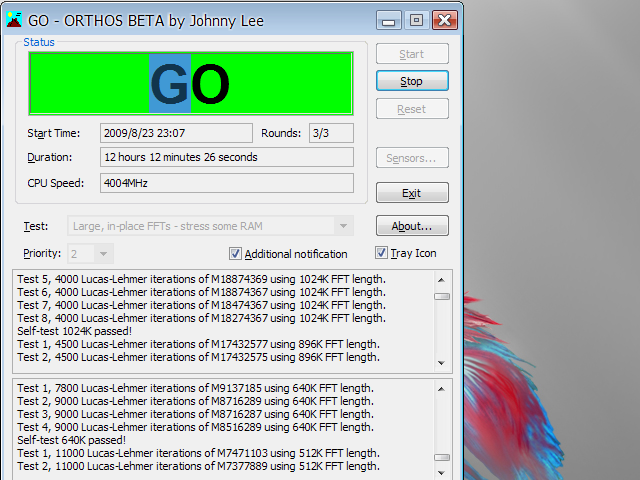Click the ORTHOS app icon in title bar
The image size is (640, 480).
[14, 20]
